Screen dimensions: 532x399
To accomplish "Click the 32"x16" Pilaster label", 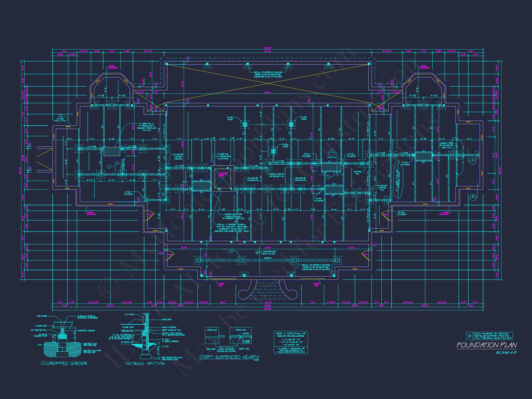I will tap(306, 155).
